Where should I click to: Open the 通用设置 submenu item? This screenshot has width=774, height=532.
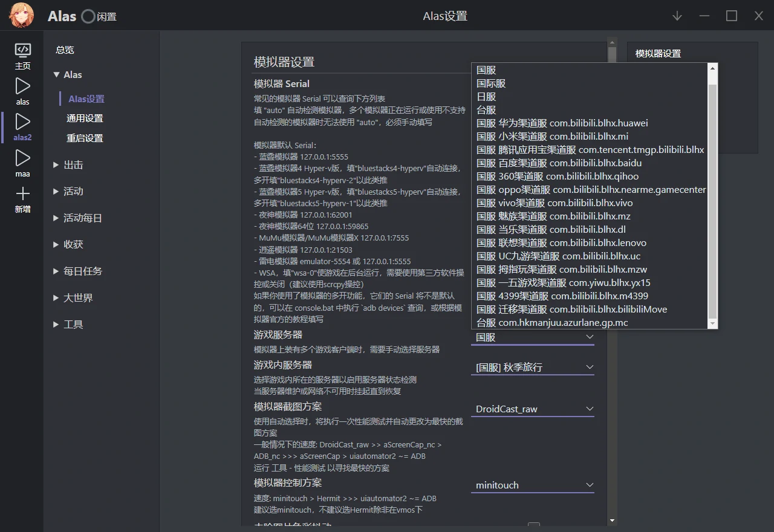pos(85,118)
